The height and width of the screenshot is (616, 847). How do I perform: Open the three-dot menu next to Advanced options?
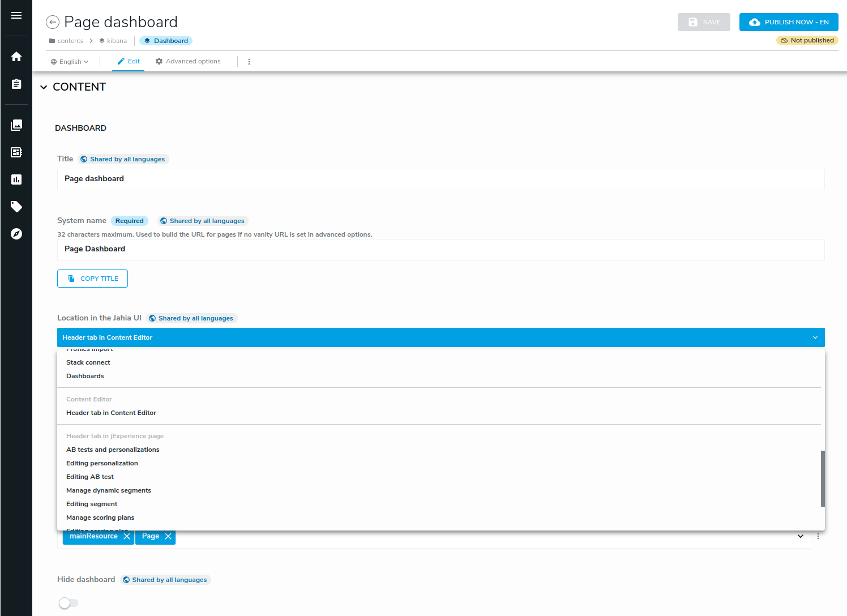249,61
